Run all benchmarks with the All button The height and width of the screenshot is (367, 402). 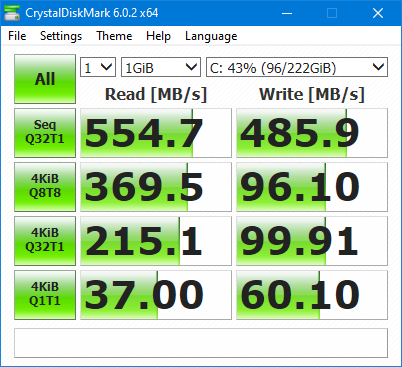(45, 79)
